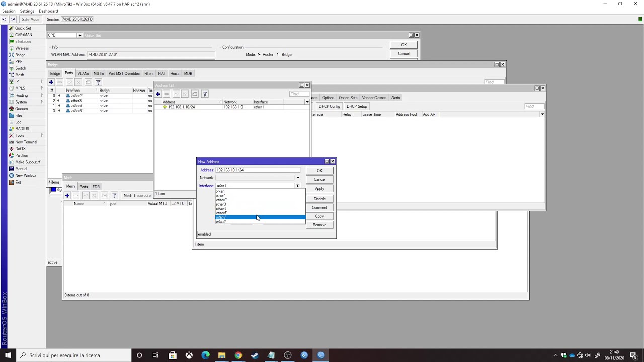Click Exit in the sidebar

[x=18, y=183]
